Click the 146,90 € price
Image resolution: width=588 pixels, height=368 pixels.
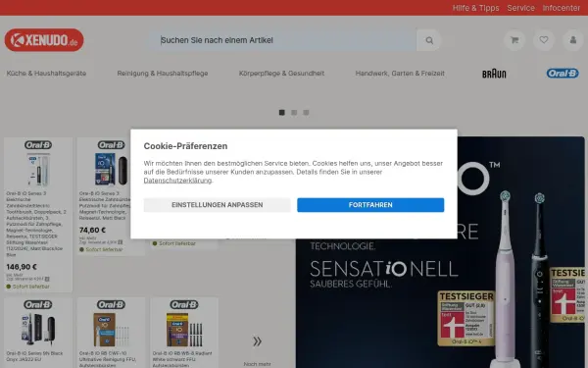22,267
